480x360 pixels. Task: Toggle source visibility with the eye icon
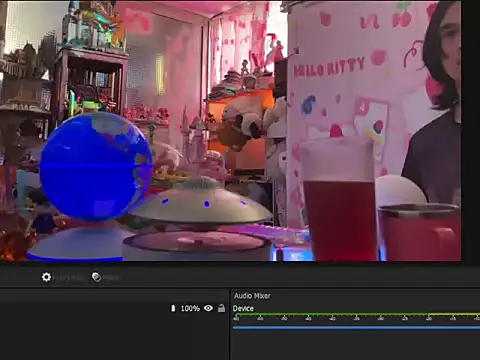(208, 308)
